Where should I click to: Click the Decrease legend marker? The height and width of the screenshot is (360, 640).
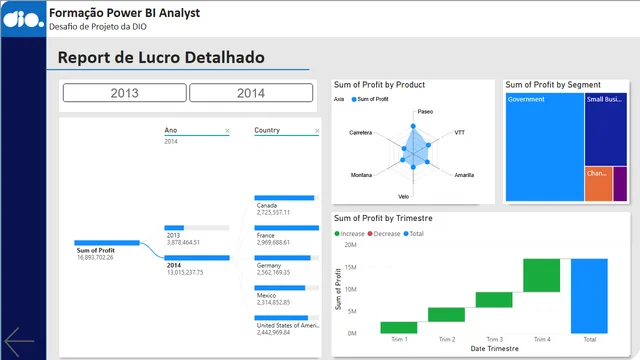coord(370,234)
